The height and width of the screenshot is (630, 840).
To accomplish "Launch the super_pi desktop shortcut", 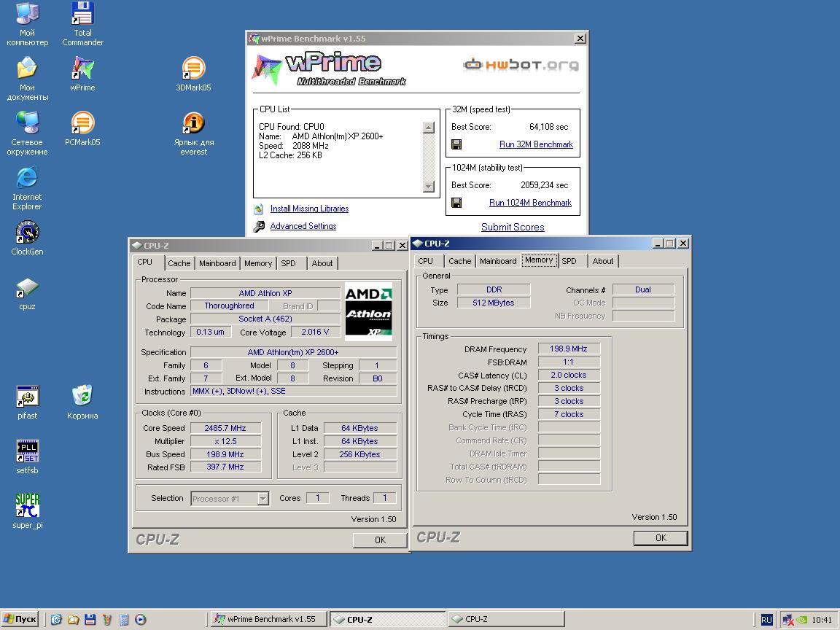I will pyautogui.click(x=27, y=512).
